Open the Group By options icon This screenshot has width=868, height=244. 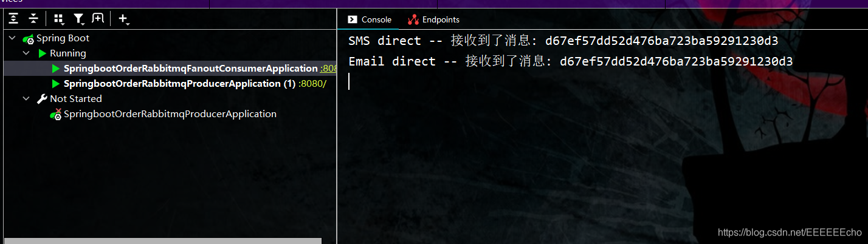click(x=59, y=19)
